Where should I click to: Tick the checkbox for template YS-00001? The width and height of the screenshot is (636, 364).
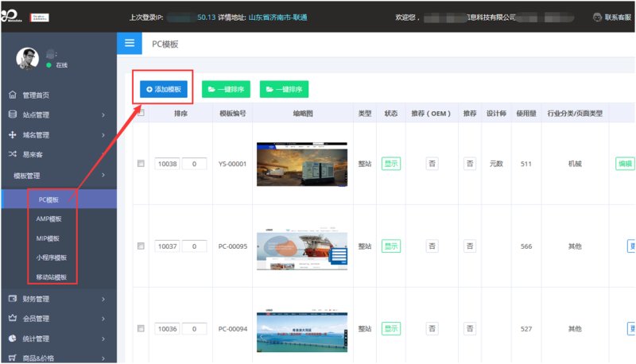141,163
